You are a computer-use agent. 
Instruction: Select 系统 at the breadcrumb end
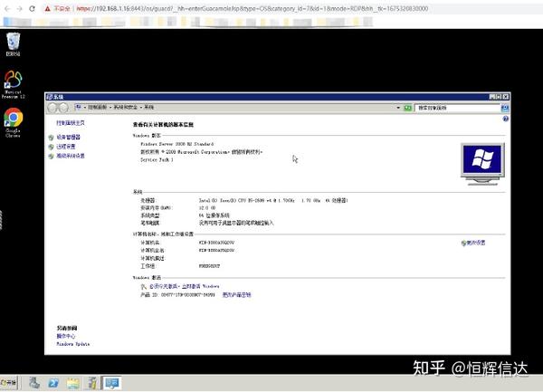click(x=149, y=108)
